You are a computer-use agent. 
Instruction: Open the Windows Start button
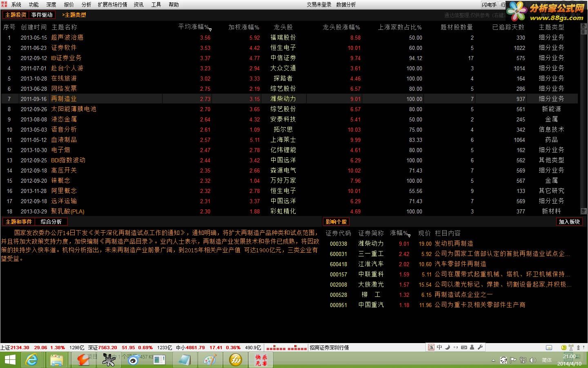10,360
